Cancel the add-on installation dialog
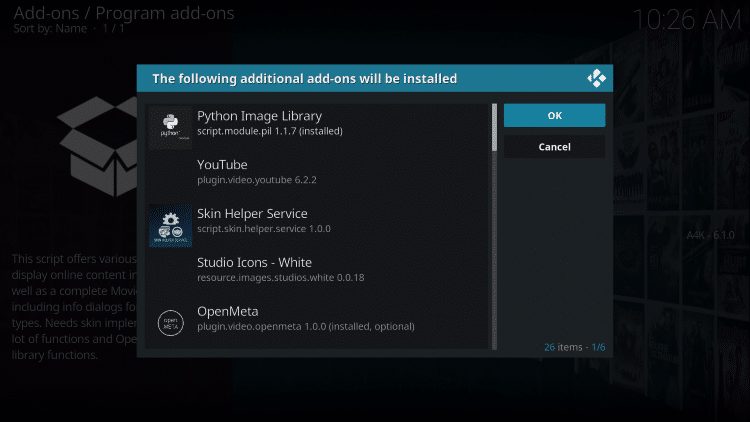 point(554,147)
